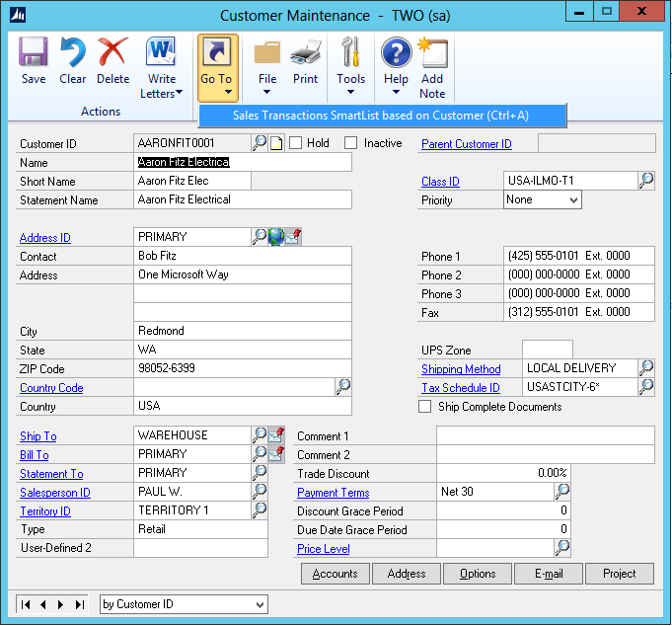Click the internet info icon beside Address ID
Screen dimensions: 672x626
click(x=293, y=237)
